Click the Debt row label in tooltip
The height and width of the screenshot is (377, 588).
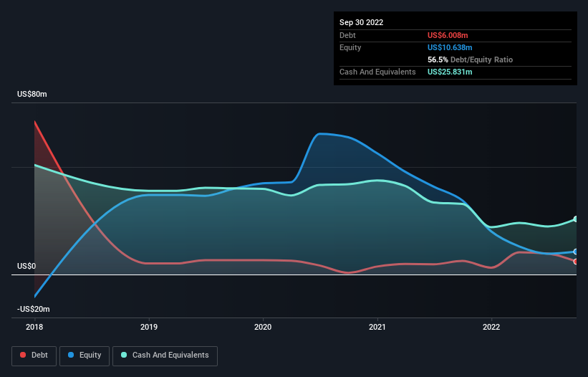pyautogui.click(x=347, y=35)
